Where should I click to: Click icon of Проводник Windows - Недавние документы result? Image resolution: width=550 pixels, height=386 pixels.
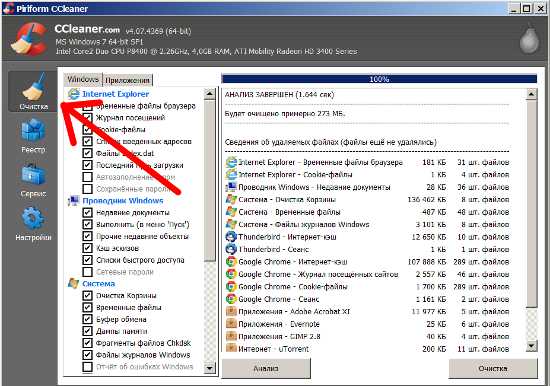click(x=231, y=187)
